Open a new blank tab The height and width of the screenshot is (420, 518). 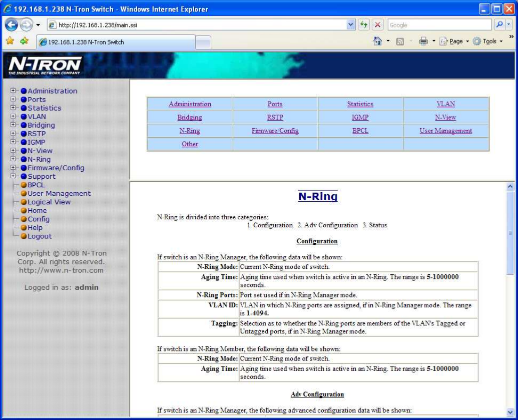203,42
